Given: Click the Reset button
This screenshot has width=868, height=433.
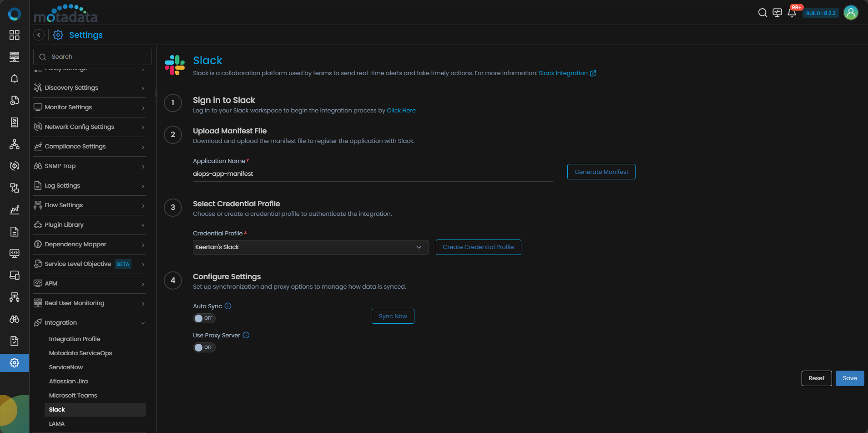Looking at the screenshot, I should point(817,378).
